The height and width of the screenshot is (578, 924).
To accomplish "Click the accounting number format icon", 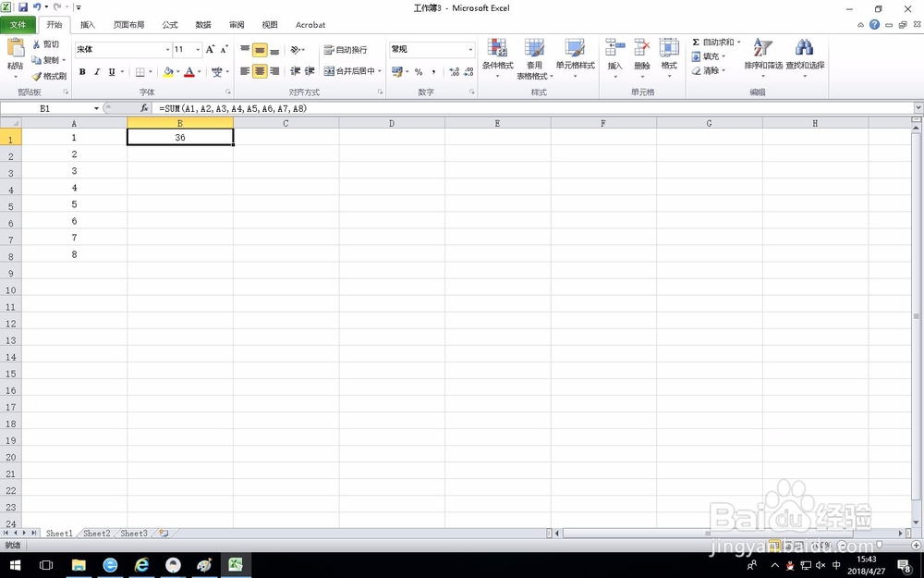I will coord(397,71).
